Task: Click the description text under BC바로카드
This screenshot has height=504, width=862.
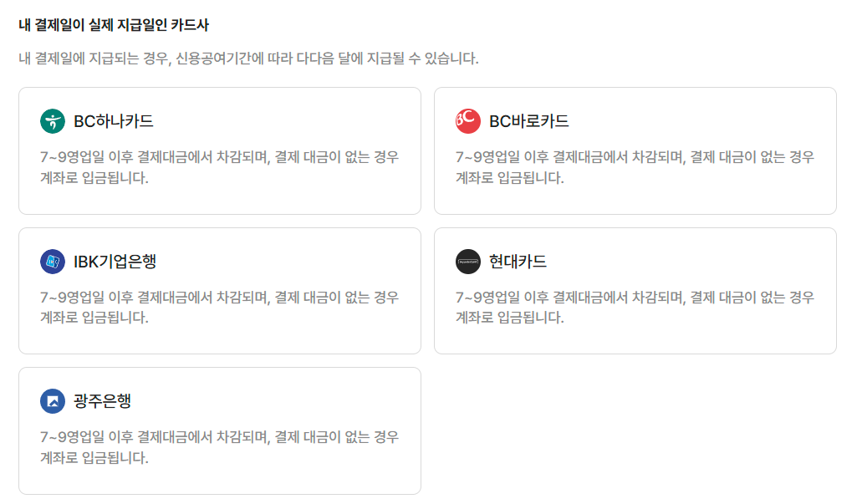Action: (x=635, y=165)
